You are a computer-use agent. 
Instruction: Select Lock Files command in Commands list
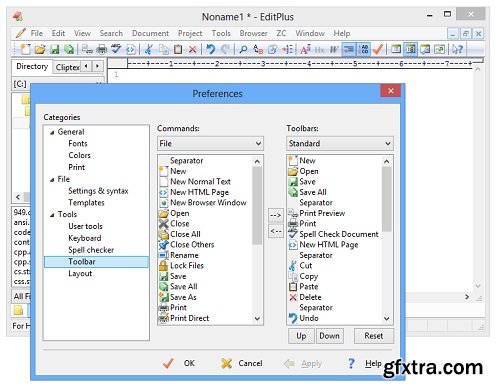(x=187, y=266)
